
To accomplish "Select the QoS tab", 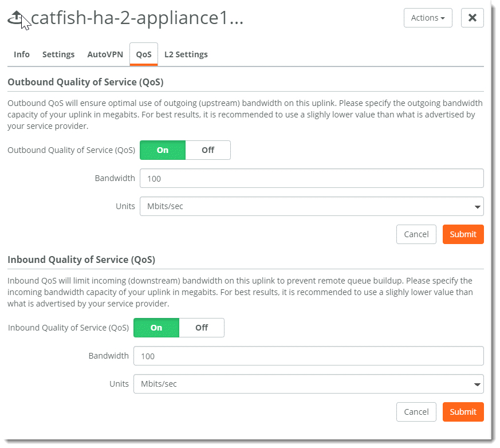I will [144, 54].
